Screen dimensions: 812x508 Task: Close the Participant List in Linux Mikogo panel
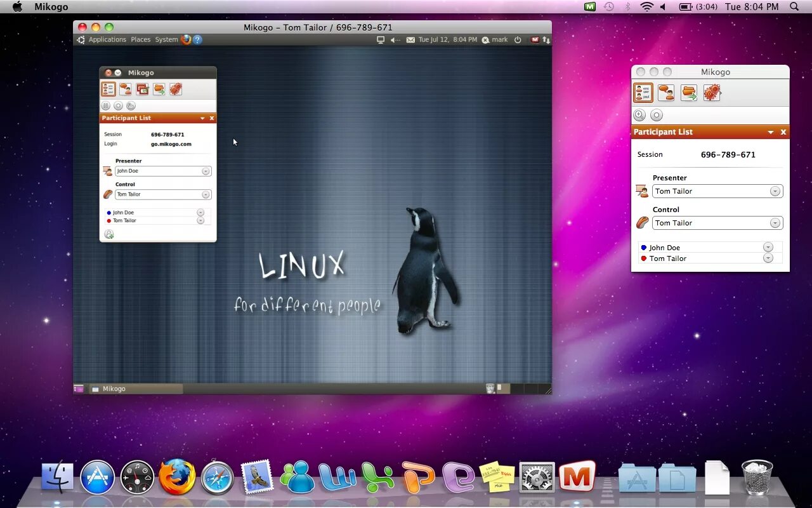pyautogui.click(x=212, y=118)
